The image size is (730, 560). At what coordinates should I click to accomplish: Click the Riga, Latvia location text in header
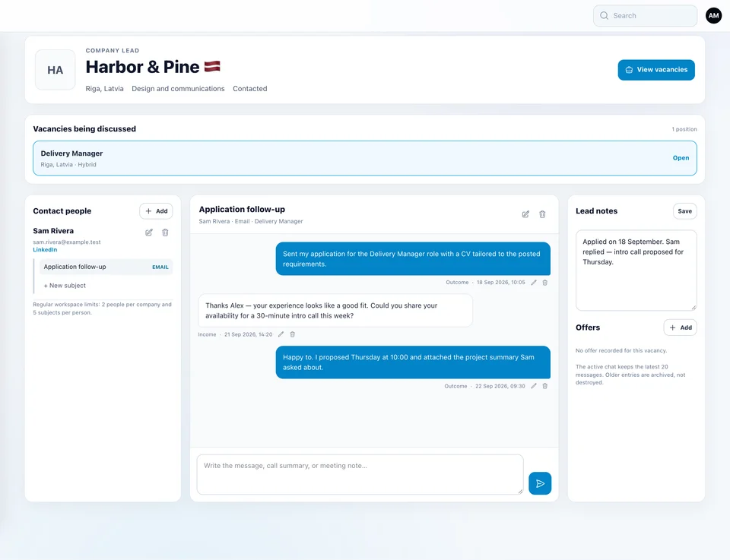coord(105,89)
